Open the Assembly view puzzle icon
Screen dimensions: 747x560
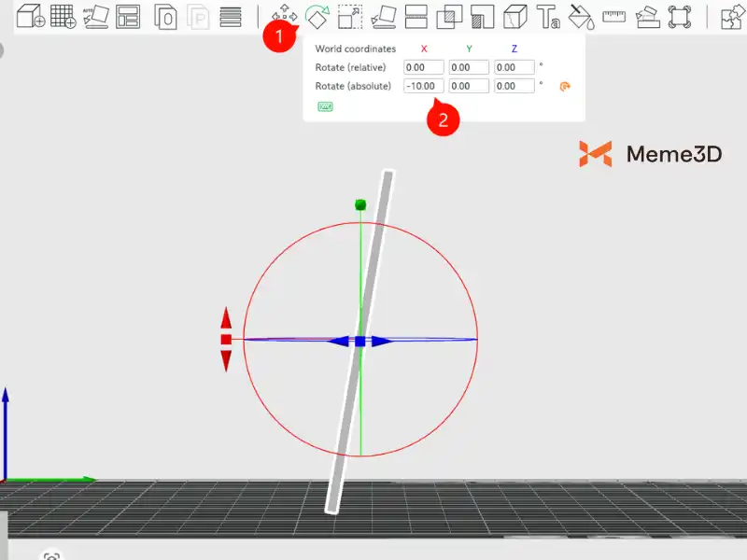tap(731, 17)
